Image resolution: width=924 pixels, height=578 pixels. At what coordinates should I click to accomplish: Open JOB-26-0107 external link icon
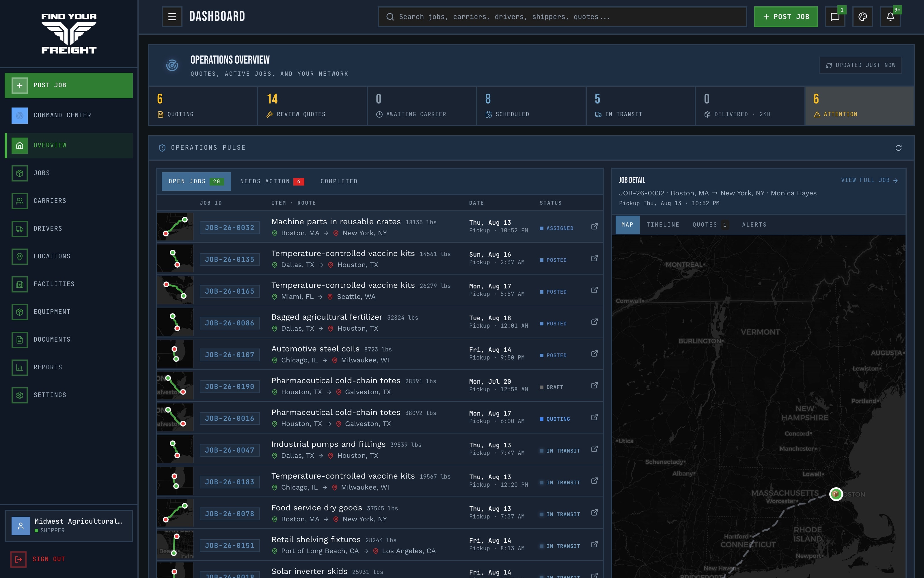(594, 354)
